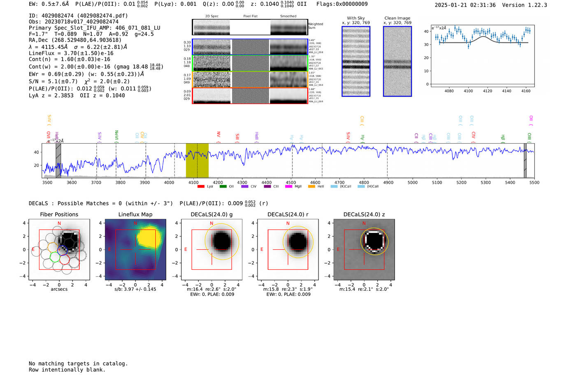Click the red SiII line label above spectrum
This screenshot has width=576, height=392.
pos(237,137)
